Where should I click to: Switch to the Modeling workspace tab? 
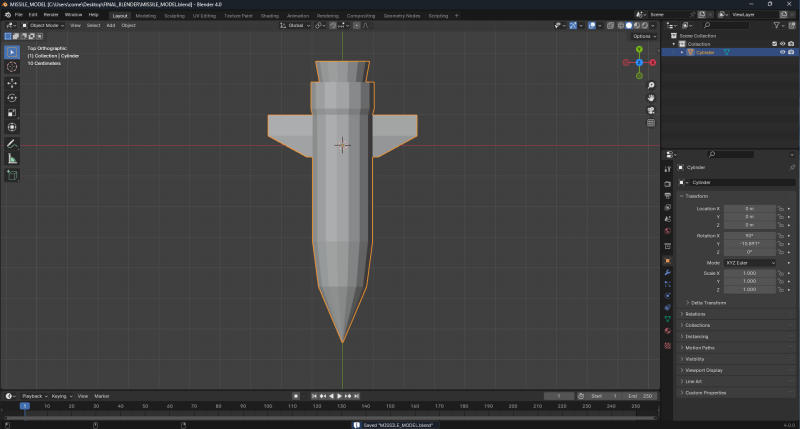point(145,16)
